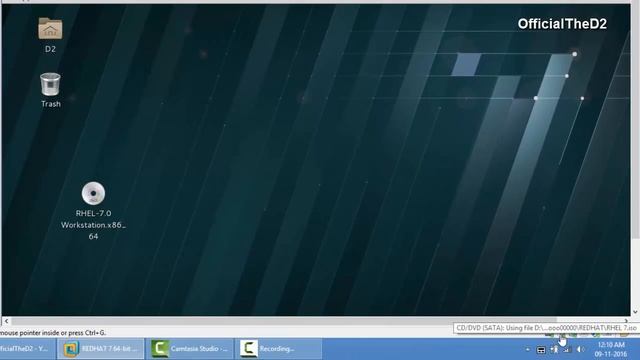The image size is (640, 360).
Task: Select the 'Trash' label under its icon
Action: (x=51, y=104)
